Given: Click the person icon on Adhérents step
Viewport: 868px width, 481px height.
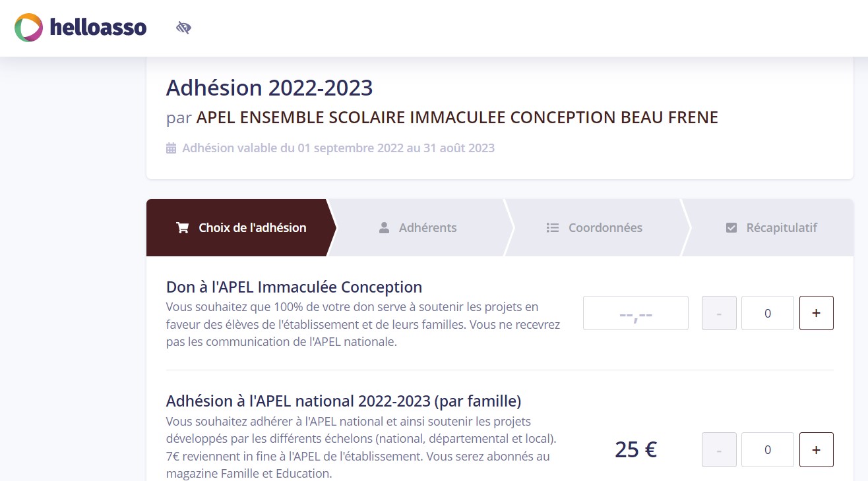Looking at the screenshot, I should point(383,227).
